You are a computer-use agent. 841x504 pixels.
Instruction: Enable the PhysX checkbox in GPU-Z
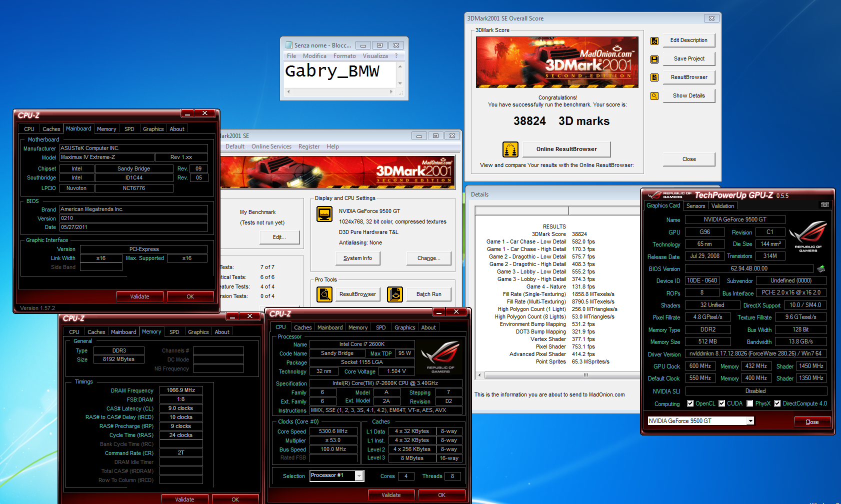750,403
